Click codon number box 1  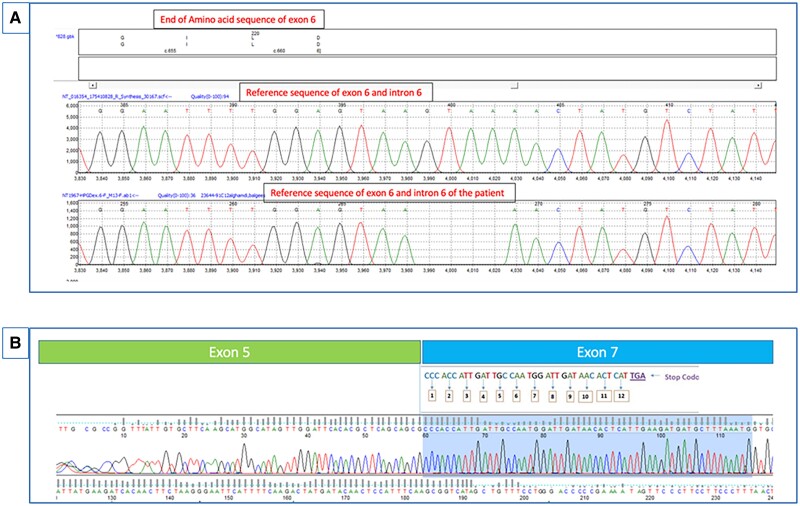tap(433, 396)
